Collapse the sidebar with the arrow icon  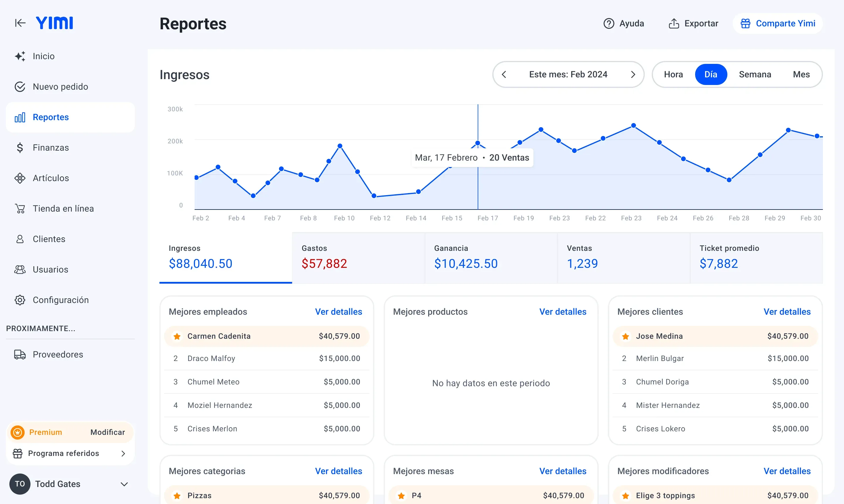pos(20,23)
